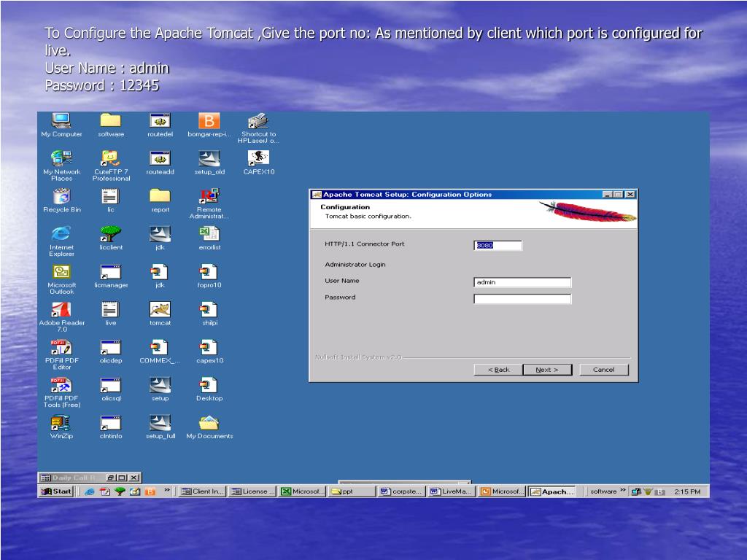Click the 2:15 PM system clock
Viewport: 747px width, 560px height.
[x=687, y=492]
